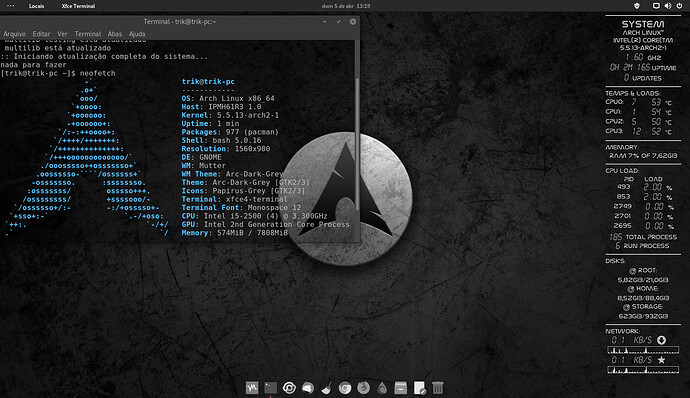Click the 'Resolution: 1560x900' line
The image size is (690, 398).
click(226, 148)
